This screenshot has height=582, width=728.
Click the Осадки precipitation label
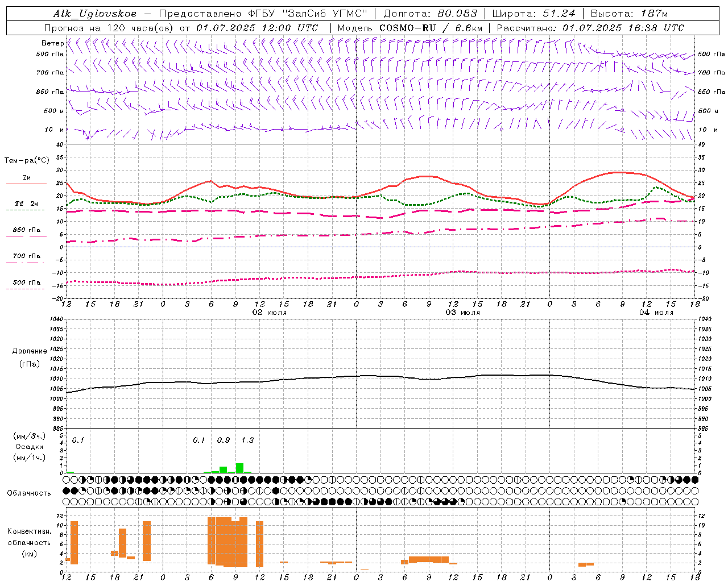click(29, 447)
